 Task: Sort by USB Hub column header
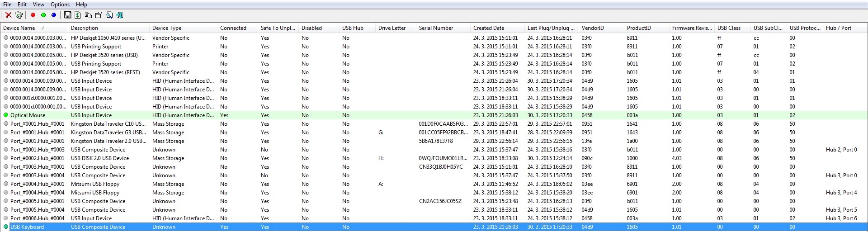pos(357,28)
